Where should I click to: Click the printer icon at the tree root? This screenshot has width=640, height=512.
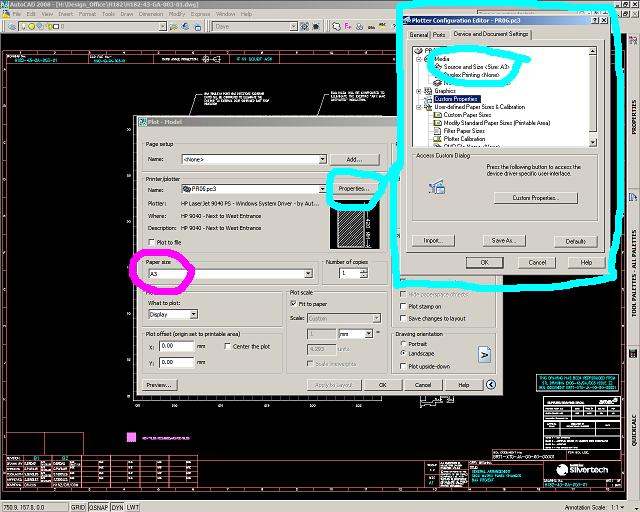[x=418, y=51]
